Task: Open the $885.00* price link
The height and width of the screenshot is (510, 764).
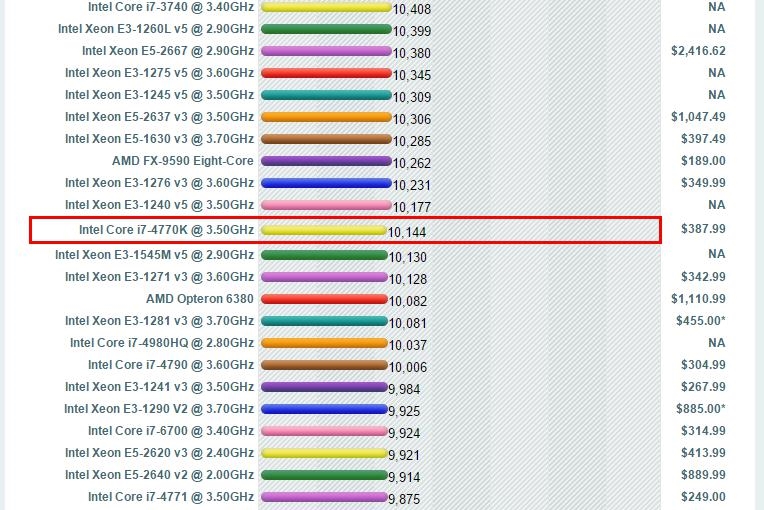Action: (701, 409)
